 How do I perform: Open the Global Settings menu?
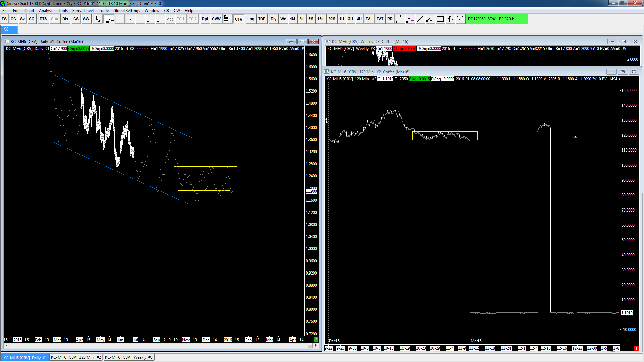pos(126,11)
